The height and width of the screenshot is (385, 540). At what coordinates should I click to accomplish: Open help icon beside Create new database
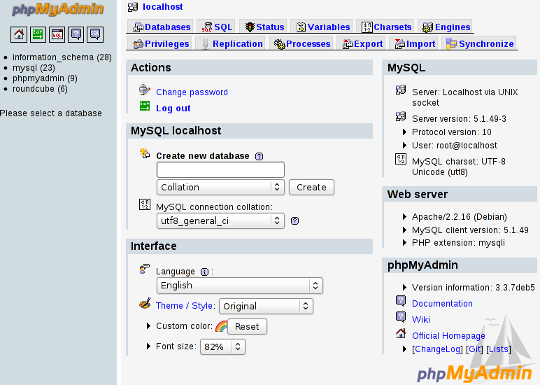pyautogui.click(x=259, y=156)
